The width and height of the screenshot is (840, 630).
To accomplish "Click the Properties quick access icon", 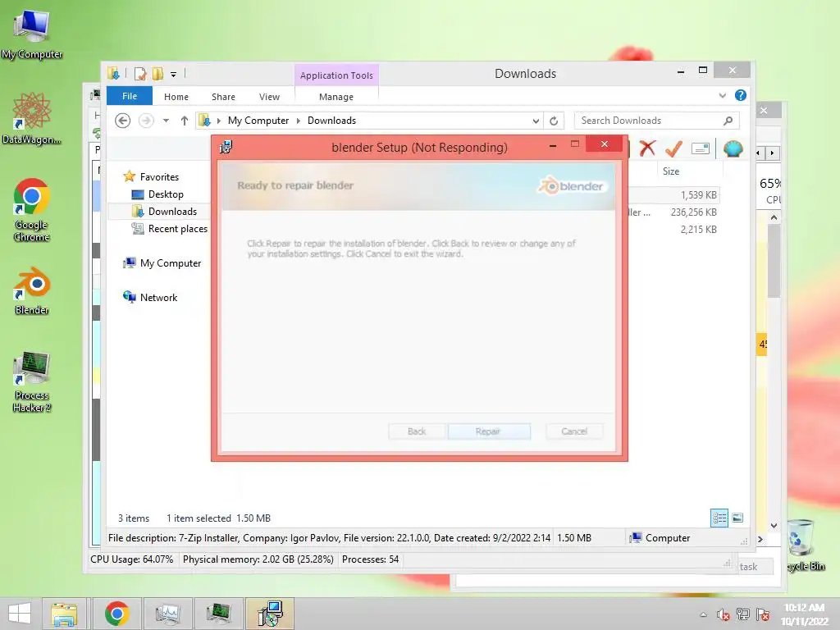I will [140, 73].
